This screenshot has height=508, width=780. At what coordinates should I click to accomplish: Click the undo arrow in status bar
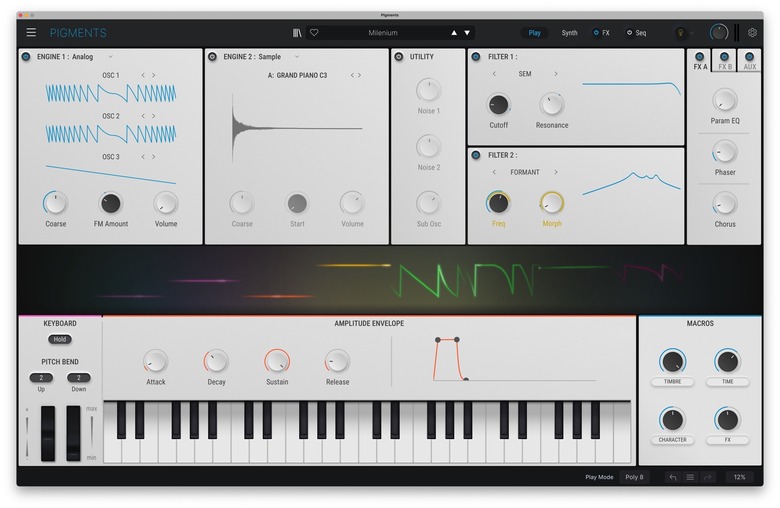point(672,478)
